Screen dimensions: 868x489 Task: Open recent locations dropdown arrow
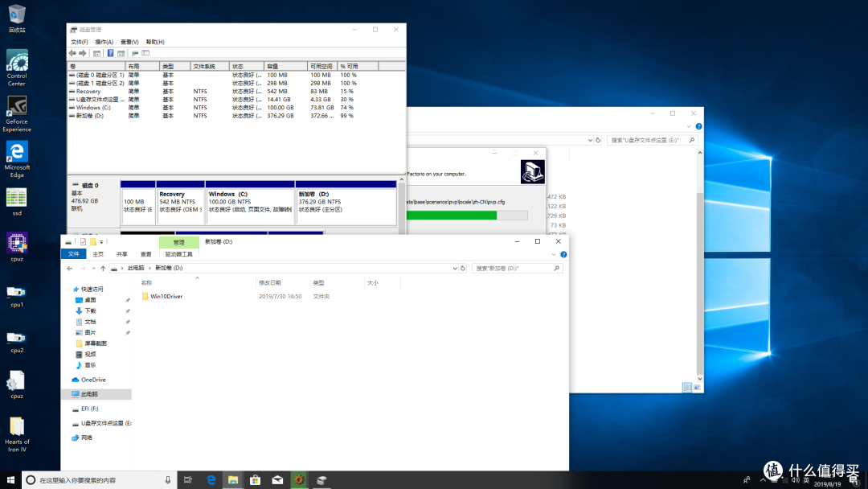[x=93, y=268]
